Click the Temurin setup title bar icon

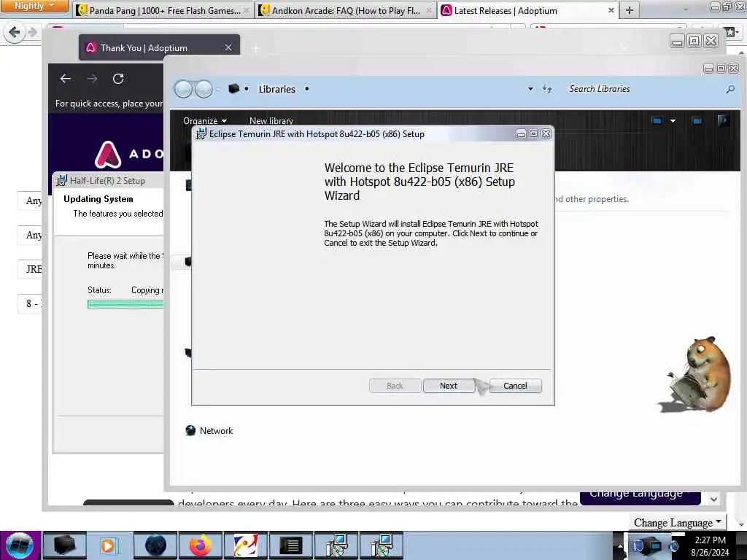pyautogui.click(x=201, y=134)
